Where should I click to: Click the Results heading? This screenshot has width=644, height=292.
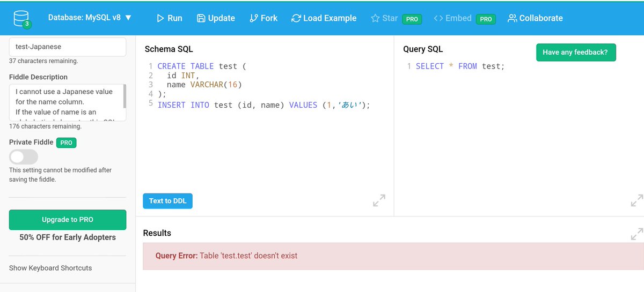click(157, 233)
